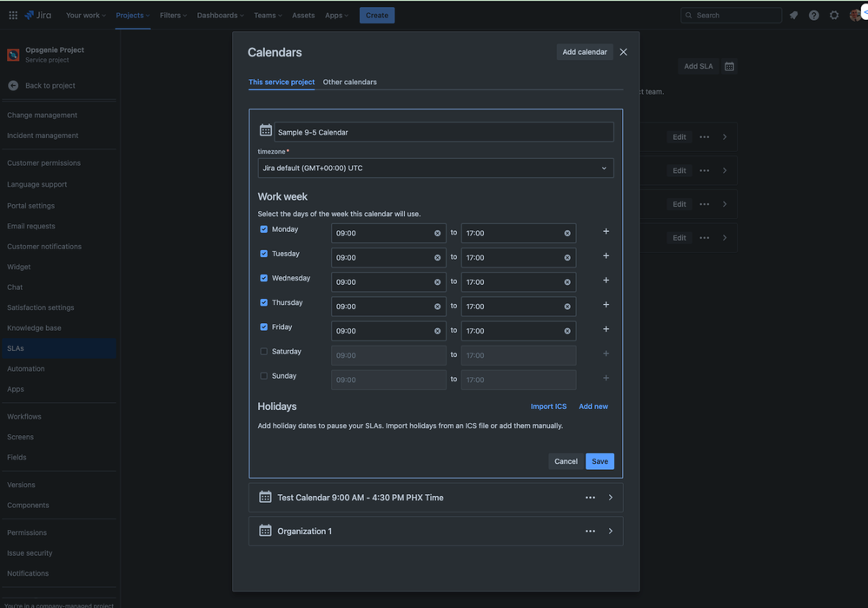This screenshot has height=608, width=868.
Task: Uncheck the Wednesday checkbox
Action: pos(264,278)
